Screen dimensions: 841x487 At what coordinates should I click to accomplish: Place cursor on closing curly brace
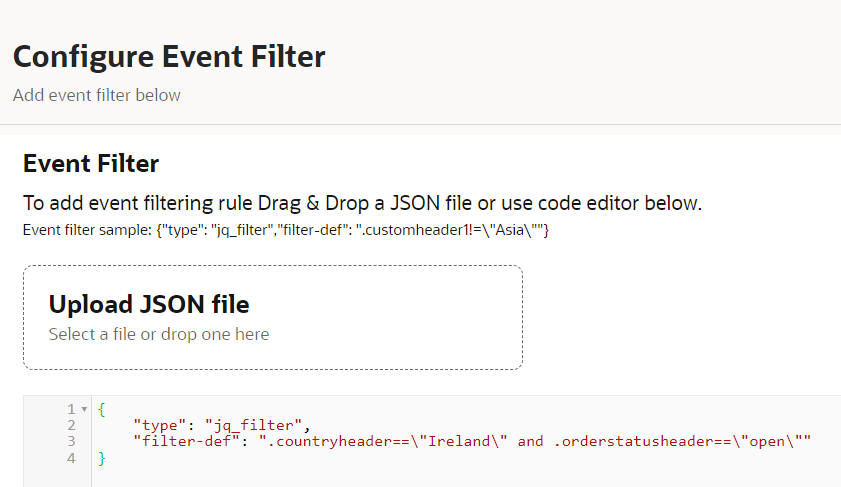[101, 458]
